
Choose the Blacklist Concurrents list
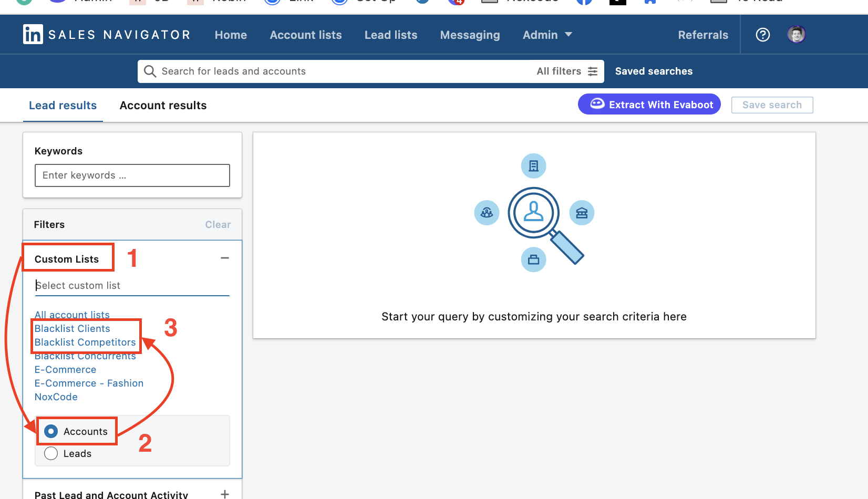[85, 356]
